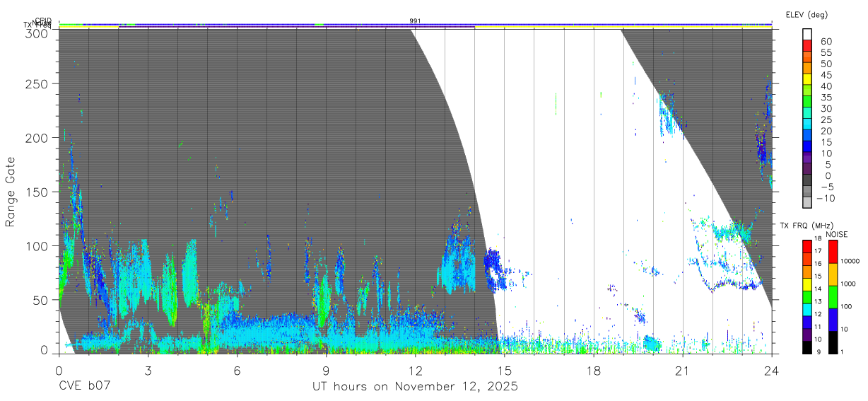
Task: Click the "250" tick on the Range Gate axis
Action: click(37, 83)
